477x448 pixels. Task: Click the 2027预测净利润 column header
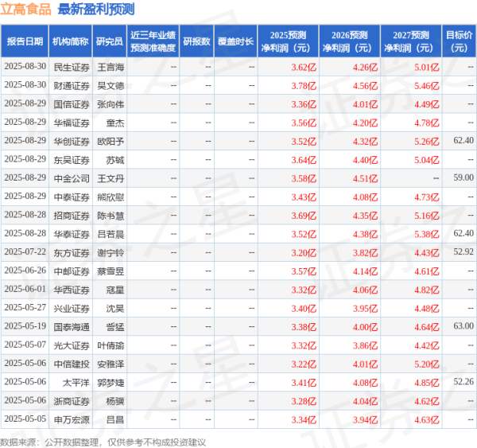pyautogui.click(x=407, y=41)
